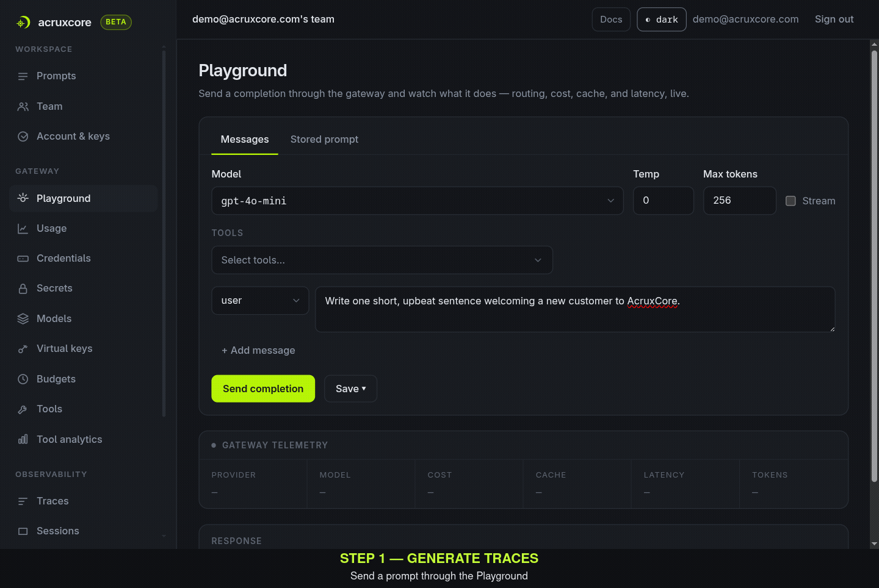Image resolution: width=879 pixels, height=588 pixels.
Task: Click the LATENCY telemetry label
Action: [664, 475]
